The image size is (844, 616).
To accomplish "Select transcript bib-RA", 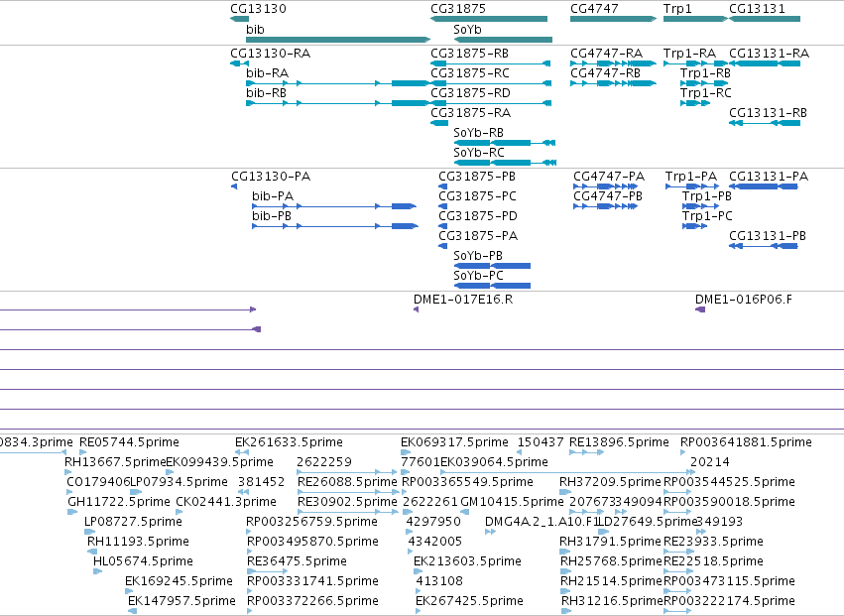I will click(338, 83).
